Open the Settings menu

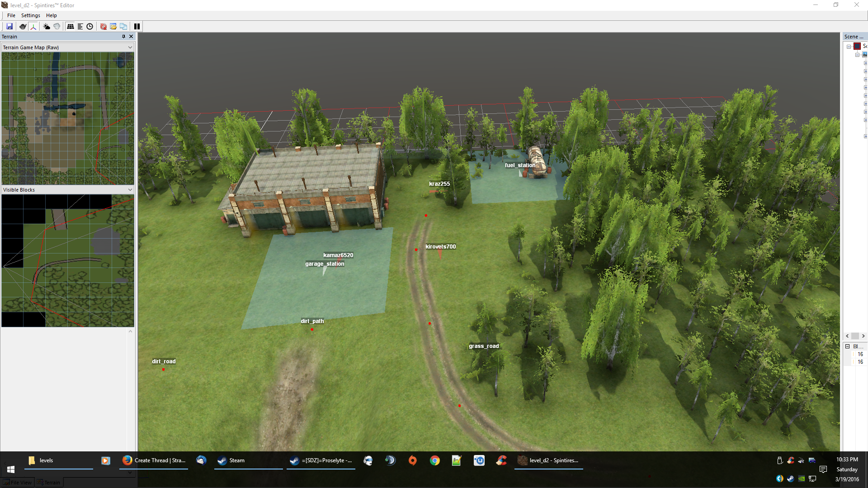pos(31,15)
